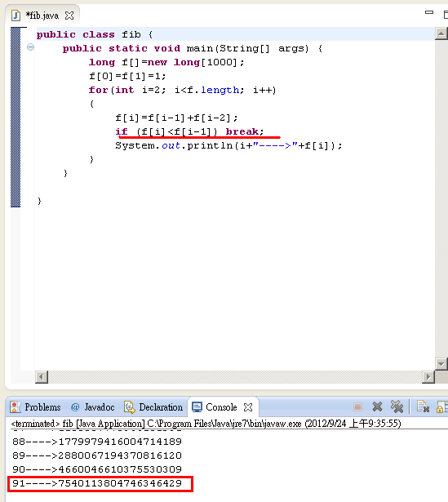Screen dimensions: 448x502
Task: Click console line '88---->1779979416004714189'
Action: (97, 442)
